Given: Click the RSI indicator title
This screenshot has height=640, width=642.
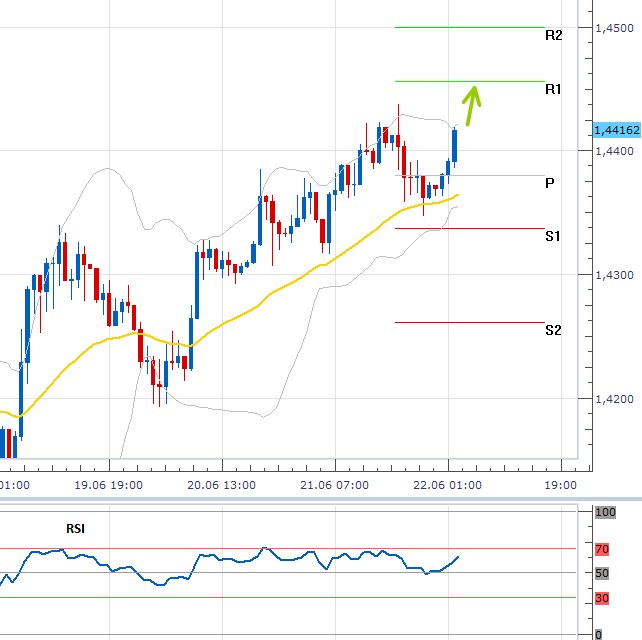Looking at the screenshot, I should pos(74,528).
